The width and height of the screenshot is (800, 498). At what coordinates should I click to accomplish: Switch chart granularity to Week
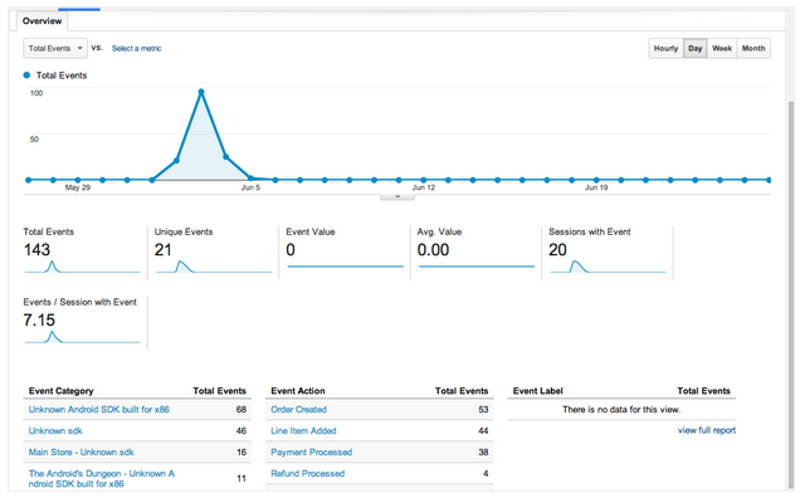722,48
